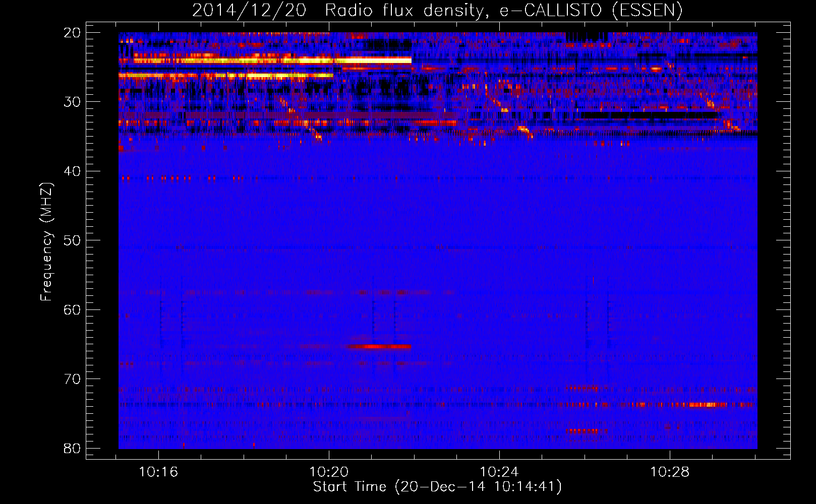Click the 10:20 time tick label
The image size is (816, 504).
click(329, 472)
